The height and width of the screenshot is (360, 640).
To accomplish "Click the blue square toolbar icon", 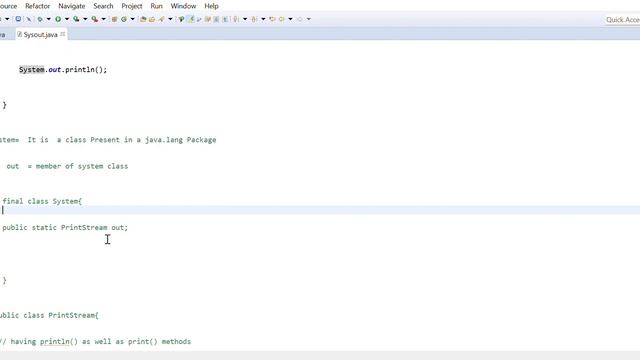I will point(18,19).
